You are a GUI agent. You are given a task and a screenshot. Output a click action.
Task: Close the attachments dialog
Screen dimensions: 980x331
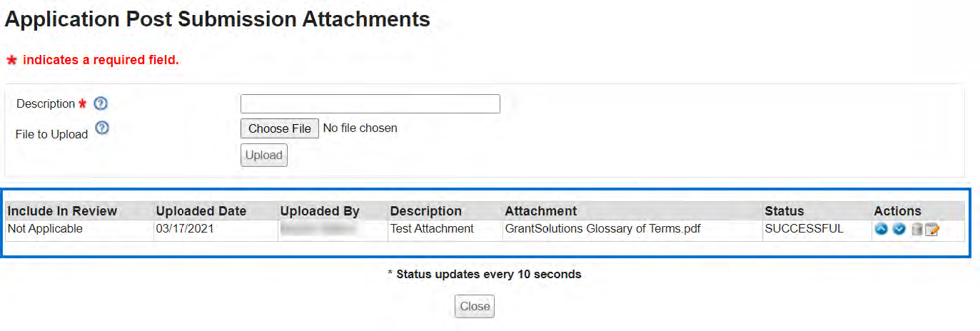pyautogui.click(x=475, y=306)
